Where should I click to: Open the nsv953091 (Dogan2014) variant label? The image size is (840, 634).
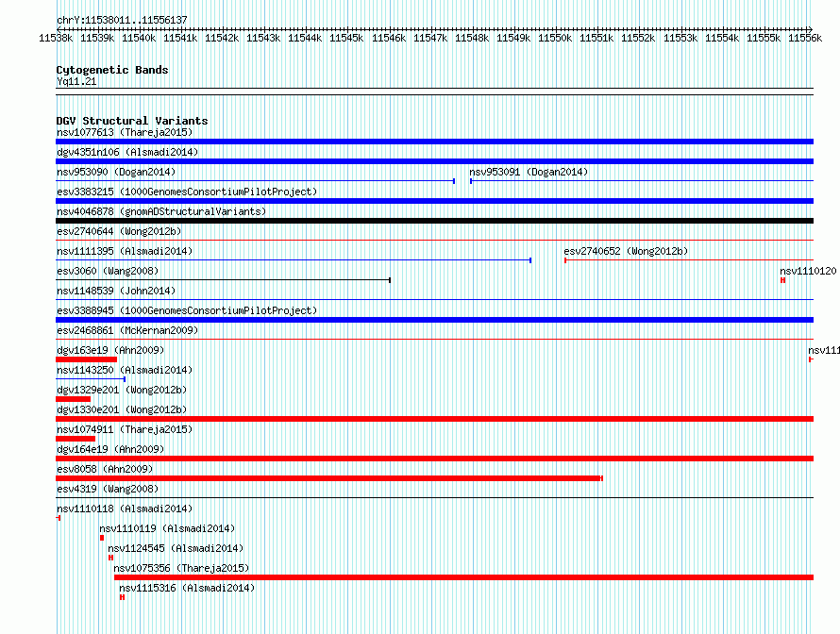[529, 172]
